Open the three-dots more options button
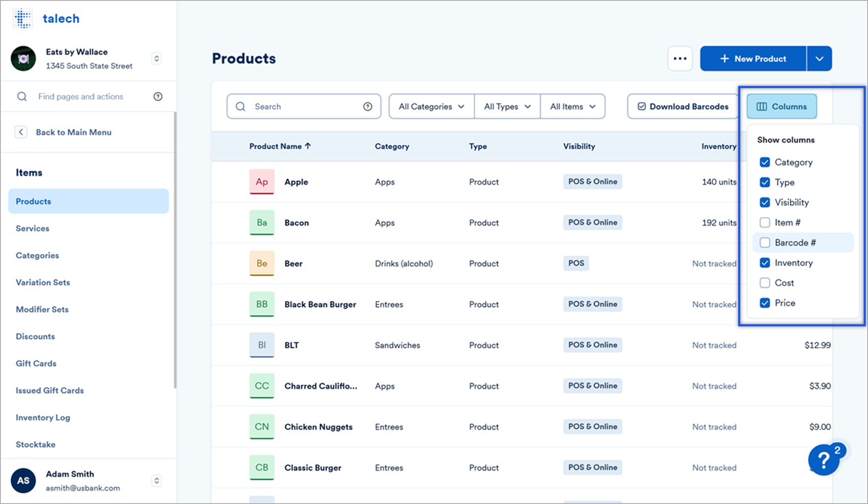The width and height of the screenshot is (868, 504). pyautogui.click(x=680, y=59)
